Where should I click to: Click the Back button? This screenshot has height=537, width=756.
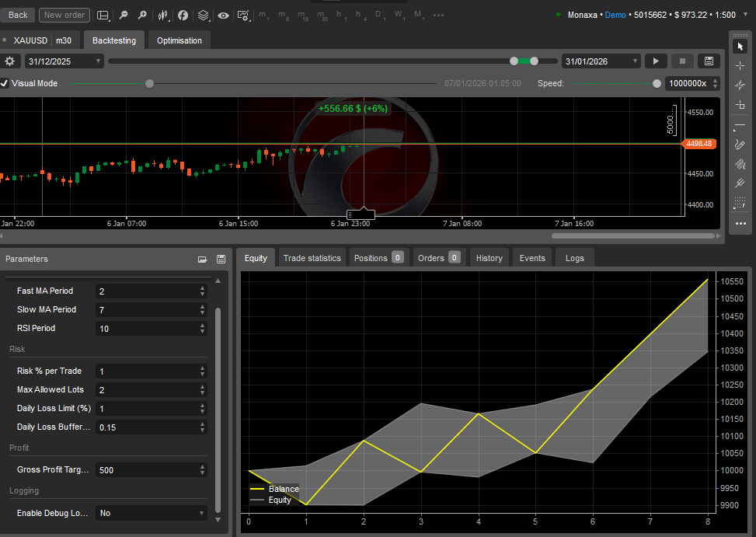coord(17,15)
